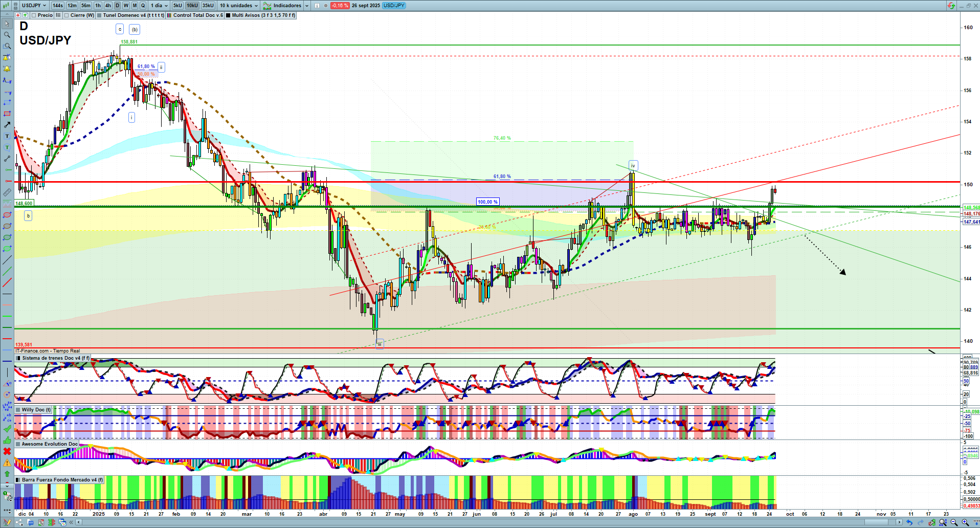Toggle the Precio checkbox

pyautogui.click(x=34, y=15)
